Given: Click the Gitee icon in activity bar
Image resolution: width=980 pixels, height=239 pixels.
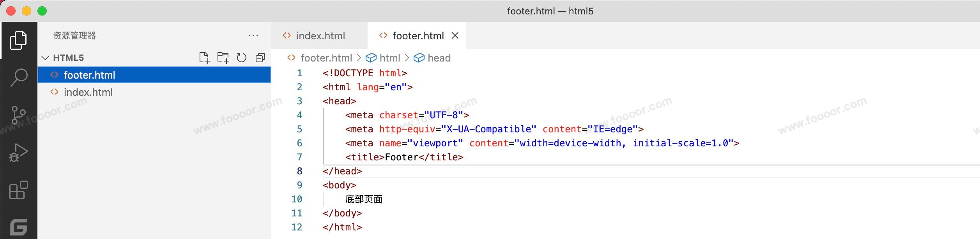Looking at the screenshot, I should [x=18, y=227].
